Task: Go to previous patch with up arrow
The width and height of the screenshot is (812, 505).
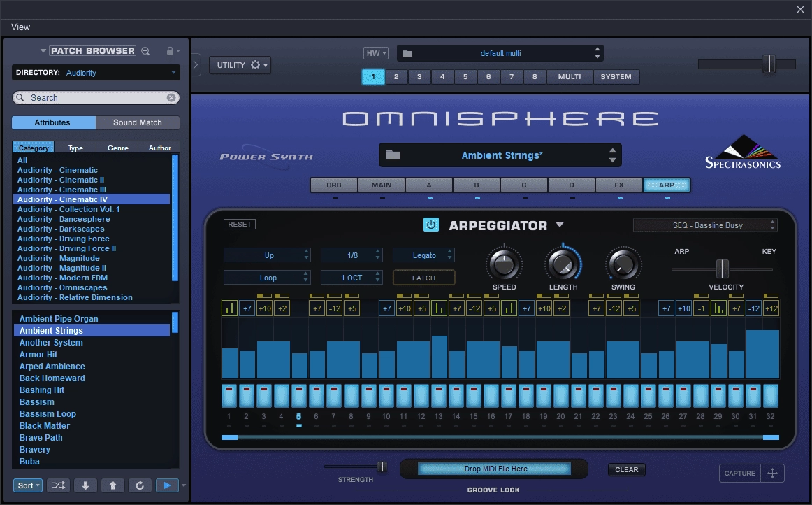Action: click(113, 485)
